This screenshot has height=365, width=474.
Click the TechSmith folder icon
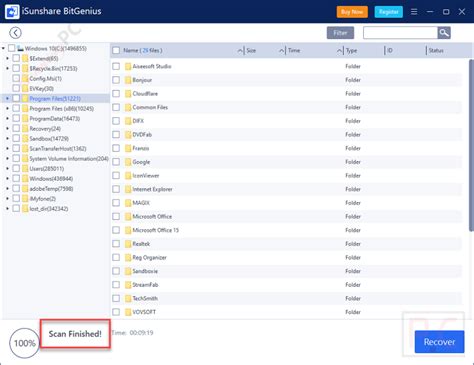pyautogui.click(x=128, y=298)
